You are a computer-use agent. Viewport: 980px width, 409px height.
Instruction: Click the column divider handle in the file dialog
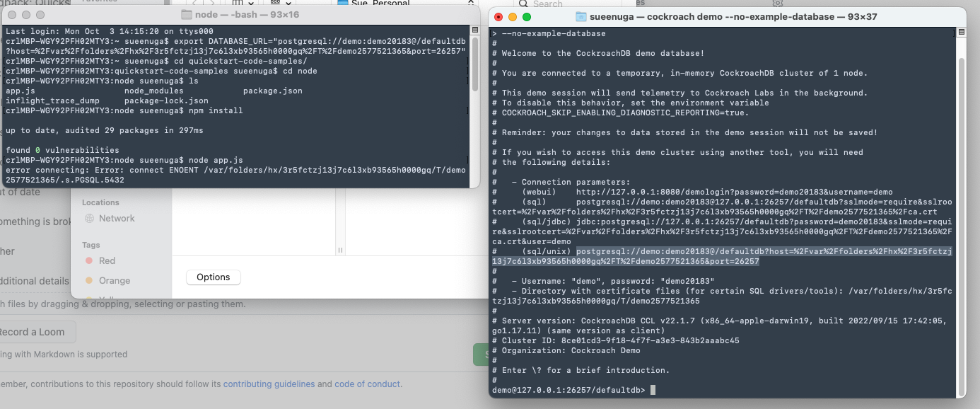click(340, 250)
